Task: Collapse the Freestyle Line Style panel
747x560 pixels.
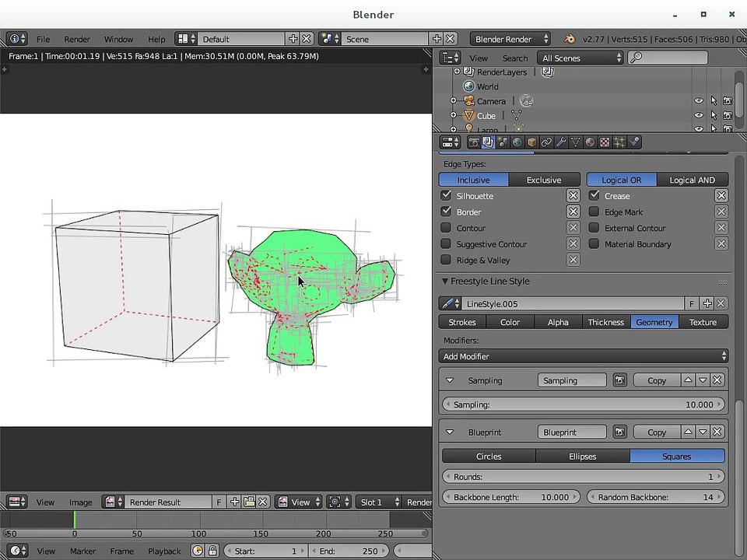Action: (445, 281)
